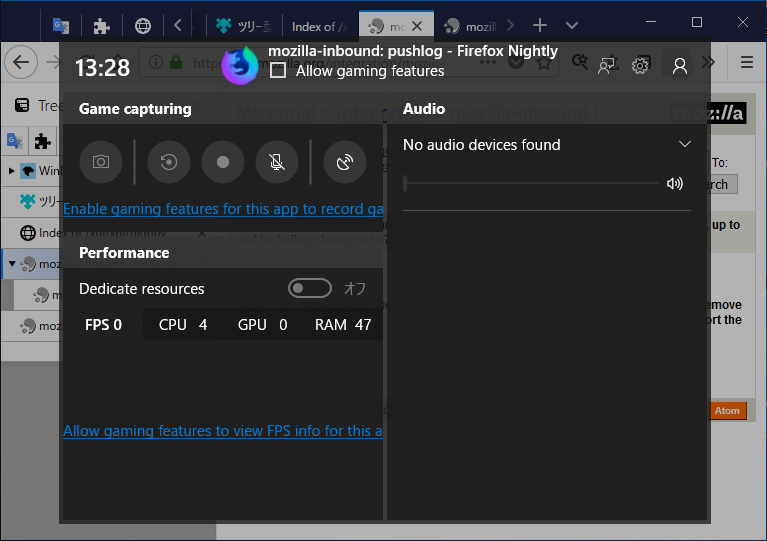The width and height of the screenshot is (767, 541).
Task: Click the sidebar Google Translate pinned icon
Action: 14,141
